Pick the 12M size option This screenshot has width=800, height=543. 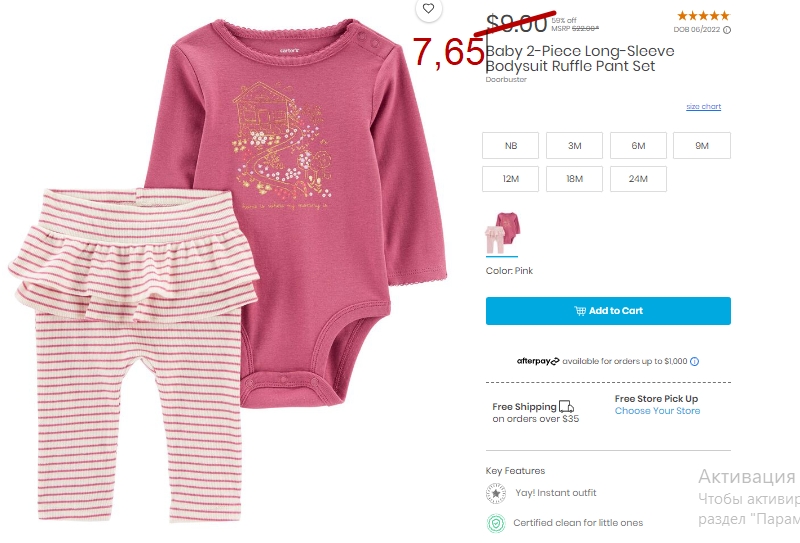click(x=510, y=179)
